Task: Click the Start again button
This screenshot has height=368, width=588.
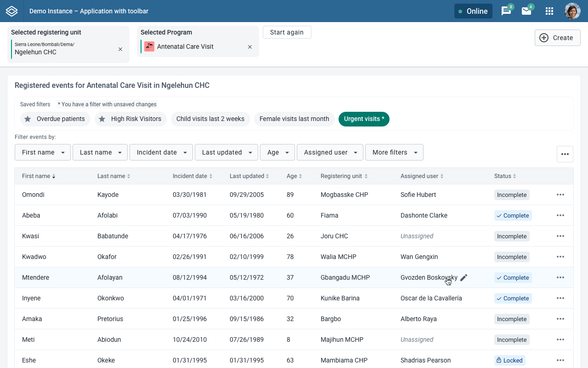Action: tap(287, 32)
